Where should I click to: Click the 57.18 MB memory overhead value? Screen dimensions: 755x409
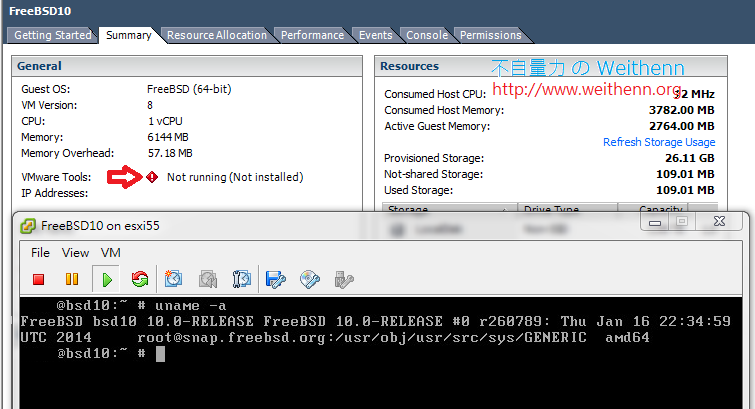(170, 153)
